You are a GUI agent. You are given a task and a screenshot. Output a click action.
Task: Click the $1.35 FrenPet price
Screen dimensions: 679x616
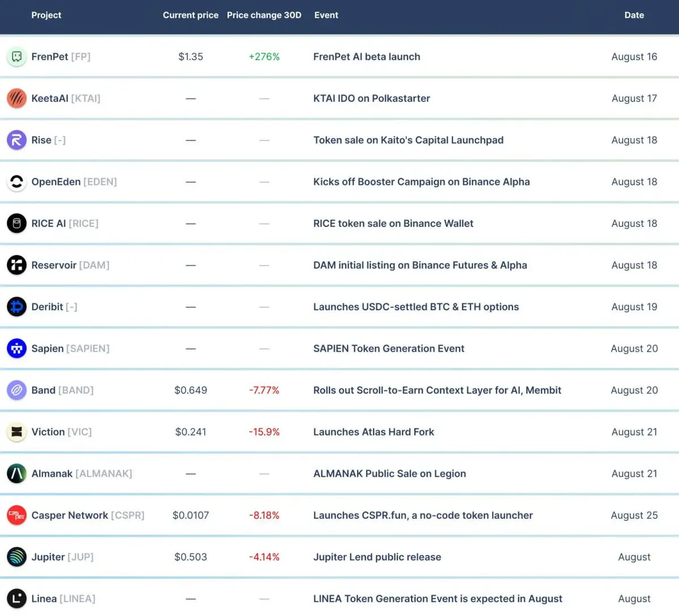coord(191,57)
